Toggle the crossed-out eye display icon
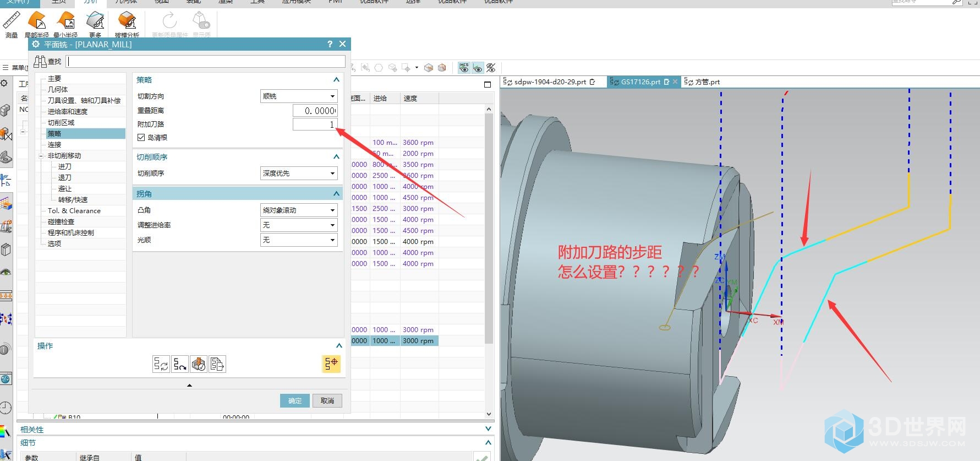 (x=491, y=68)
